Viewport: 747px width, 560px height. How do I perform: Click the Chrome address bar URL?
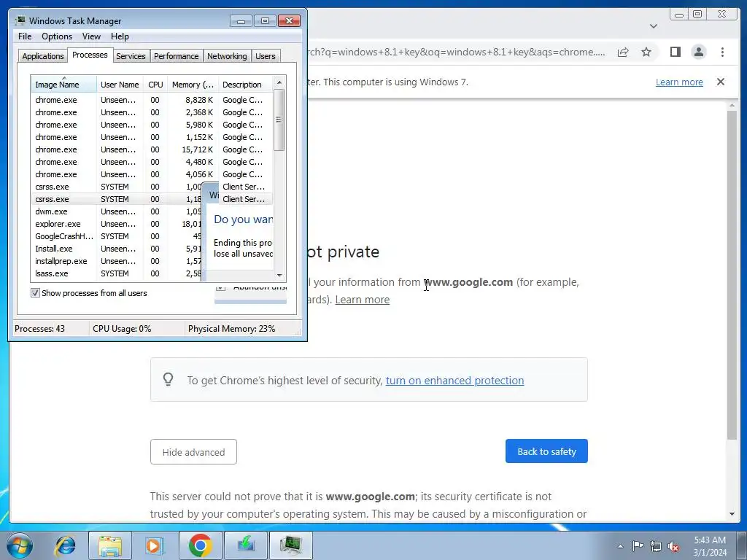coord(457,52)
